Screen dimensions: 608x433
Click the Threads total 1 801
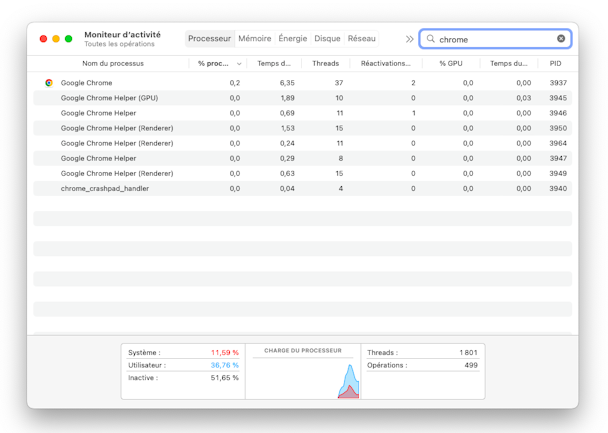(468, 352)
